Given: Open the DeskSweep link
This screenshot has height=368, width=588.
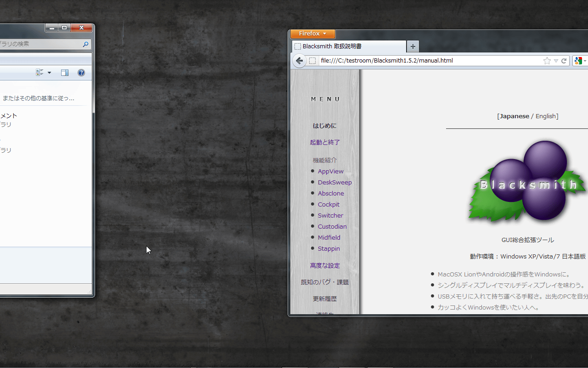Looking at the screenshot, I should click(x=335, y=182).
